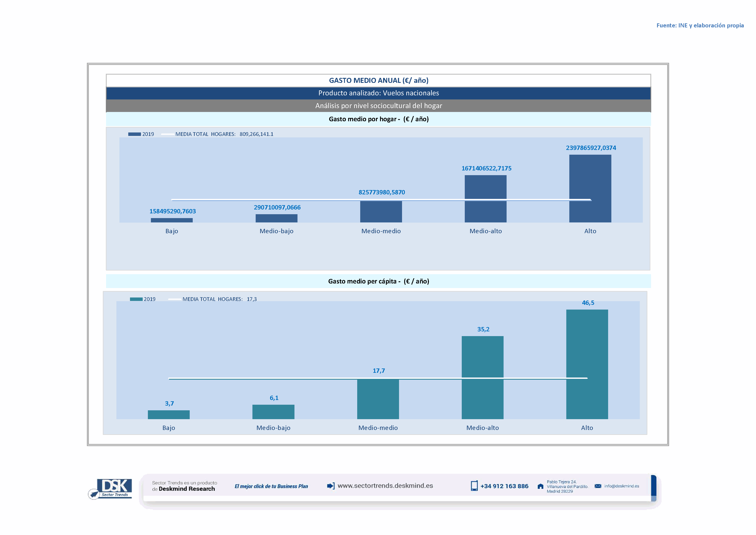Click the teal 2019 legend marker
This screenshot has width=756, height=535.
pos(136,299)
